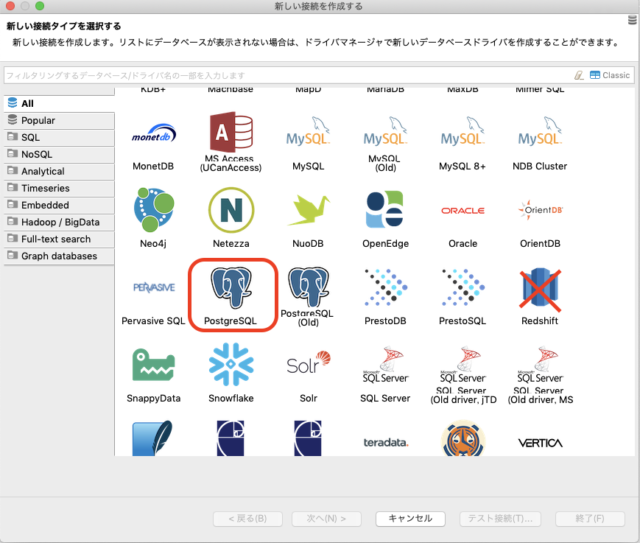Select SQL Server (Old driver, MS)
This screenshot has height=543, width=640.
point(540,365)
